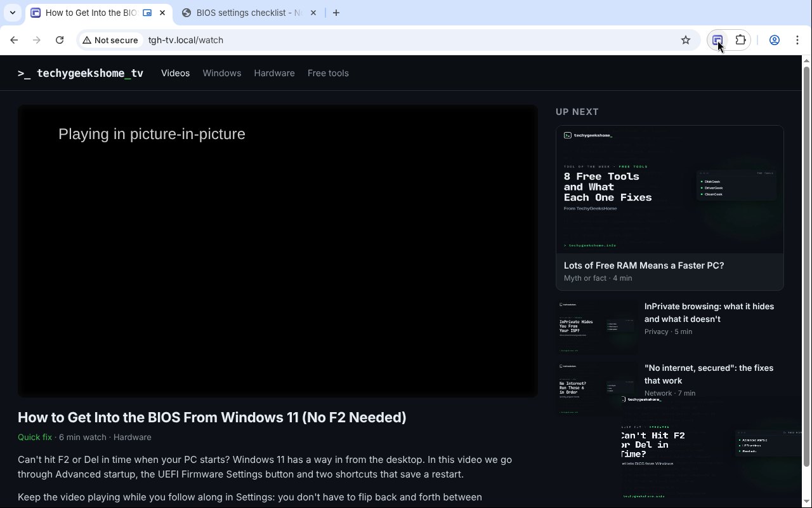This screenshot has width=812, height=508.
Task: Open the Chrome profile avatar
Action: point(775,40)
